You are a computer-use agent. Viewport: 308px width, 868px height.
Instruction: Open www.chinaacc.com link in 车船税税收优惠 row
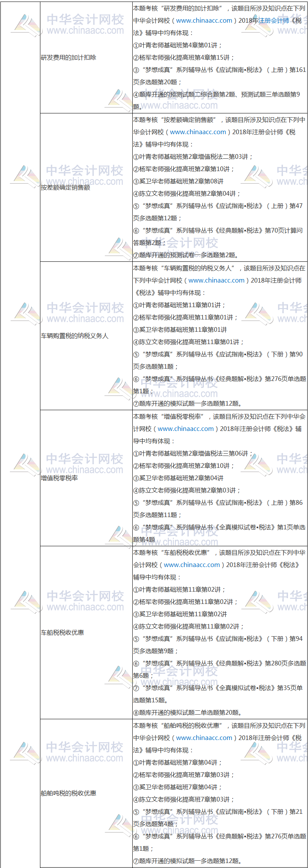pyautogui.click(x=192, y=565)
